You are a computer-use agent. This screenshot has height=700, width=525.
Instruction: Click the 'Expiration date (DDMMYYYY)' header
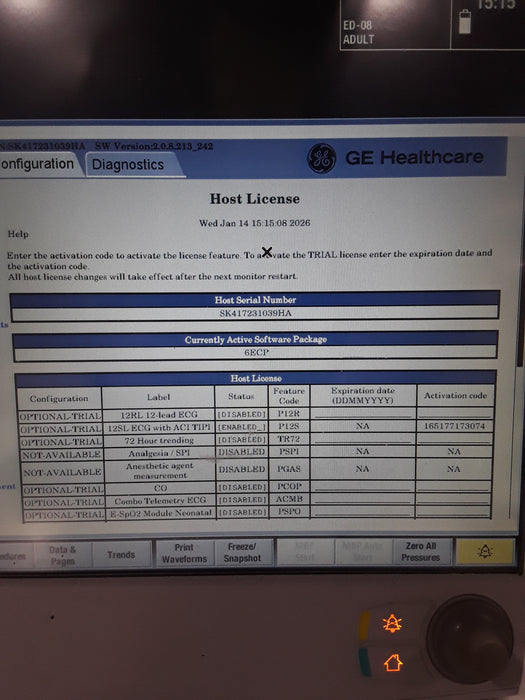click(362, 396)
